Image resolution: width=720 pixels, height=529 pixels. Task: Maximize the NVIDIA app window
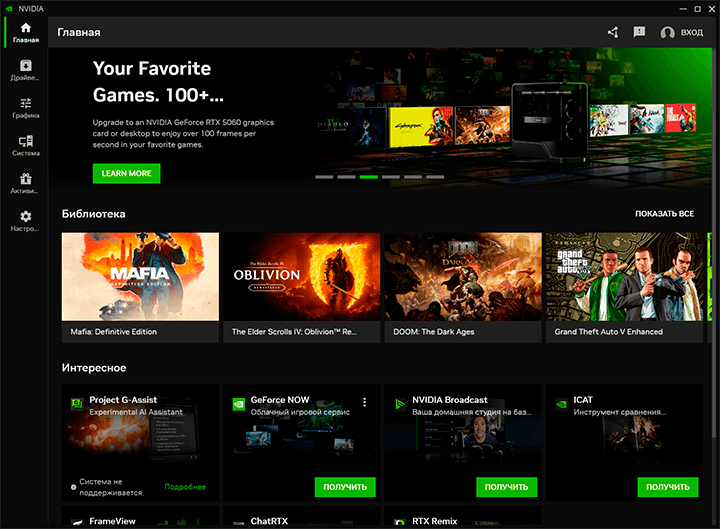(x=698, y=9)
